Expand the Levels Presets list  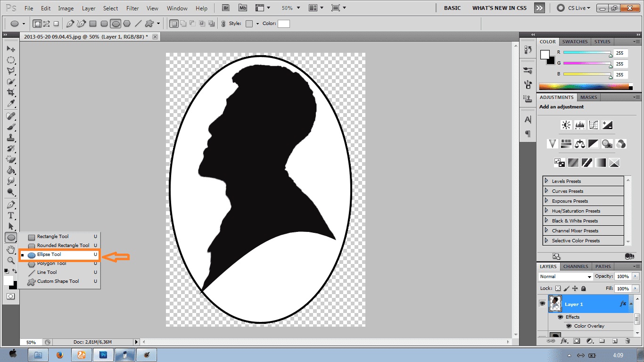pyautogui.click(x=546, y=181)
